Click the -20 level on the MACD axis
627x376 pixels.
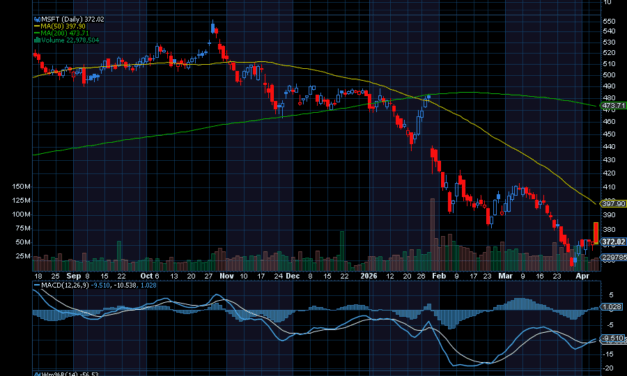[x=609, y=368]
